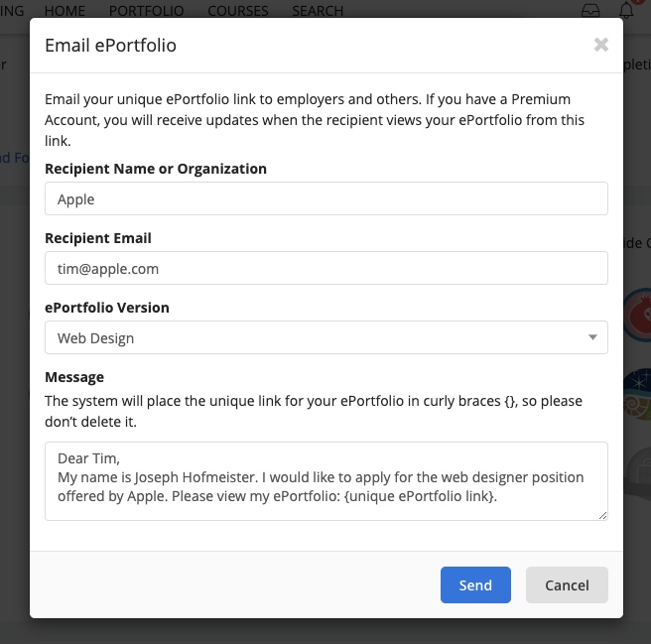Click the notifications bell icon
Screen dimensions: 651x644
(x=626, y=10)
